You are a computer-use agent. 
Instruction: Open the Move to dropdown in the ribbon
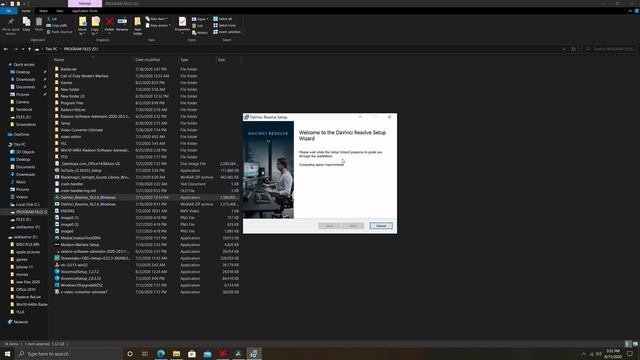pyautogui.click(x=82, y=26)
